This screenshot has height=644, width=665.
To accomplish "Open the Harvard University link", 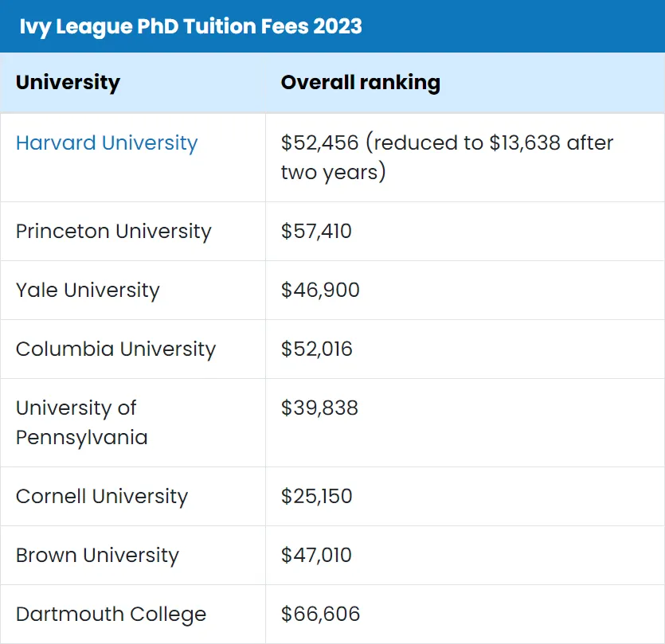I will click(107, 144).
